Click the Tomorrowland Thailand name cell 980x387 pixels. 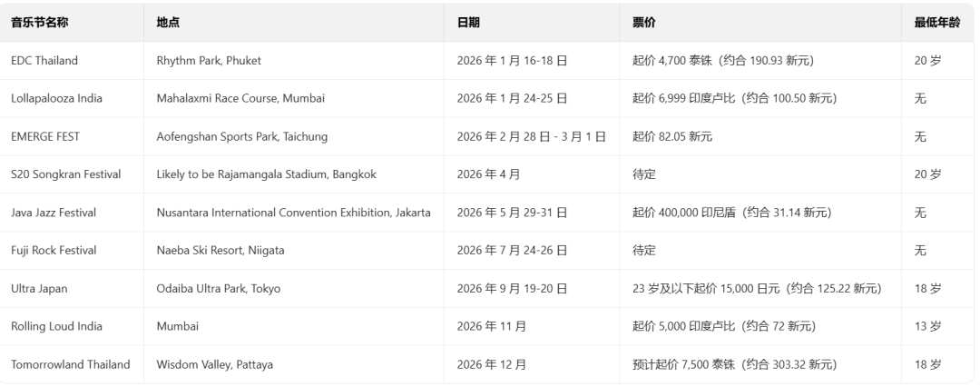coord(71,364)
